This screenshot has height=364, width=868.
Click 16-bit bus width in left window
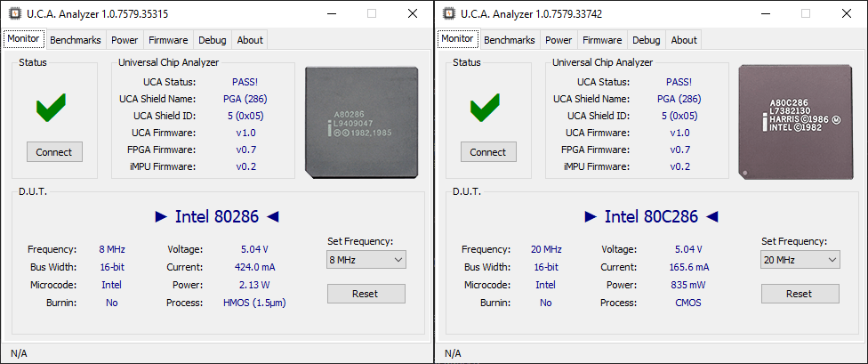coord(112,267)
